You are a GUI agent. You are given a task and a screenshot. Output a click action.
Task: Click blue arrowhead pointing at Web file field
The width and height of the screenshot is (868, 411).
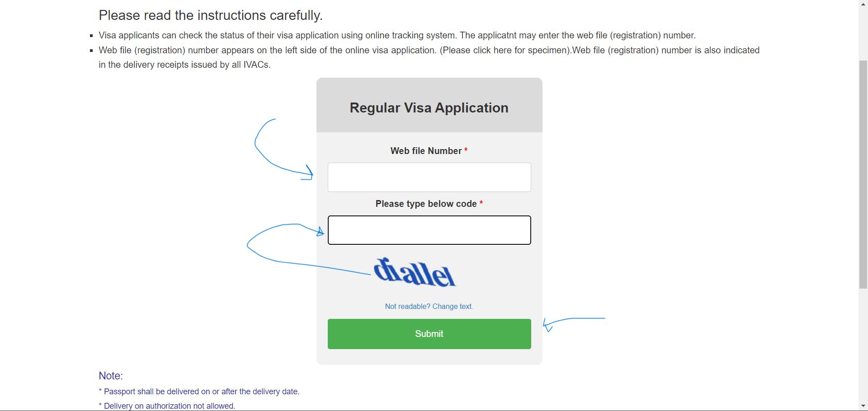coord(310,173)
